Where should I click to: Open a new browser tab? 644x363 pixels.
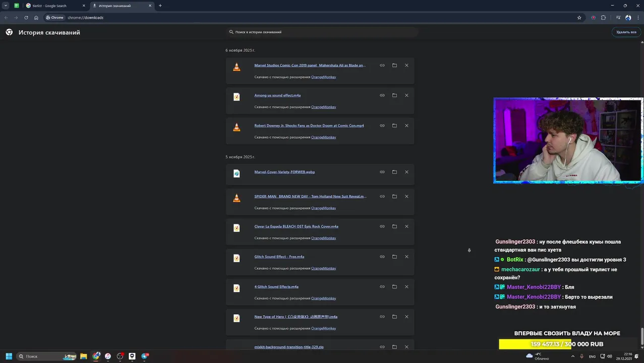coord(160,6)
